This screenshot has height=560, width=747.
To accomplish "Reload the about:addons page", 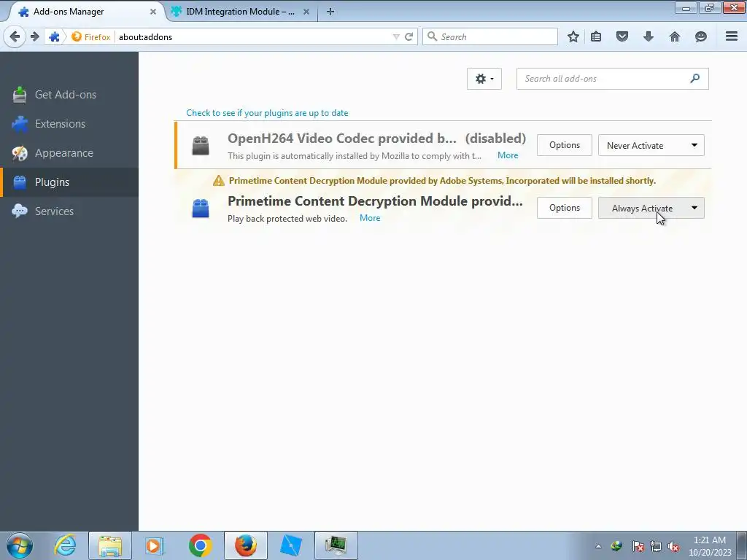I will coord(409,36).
